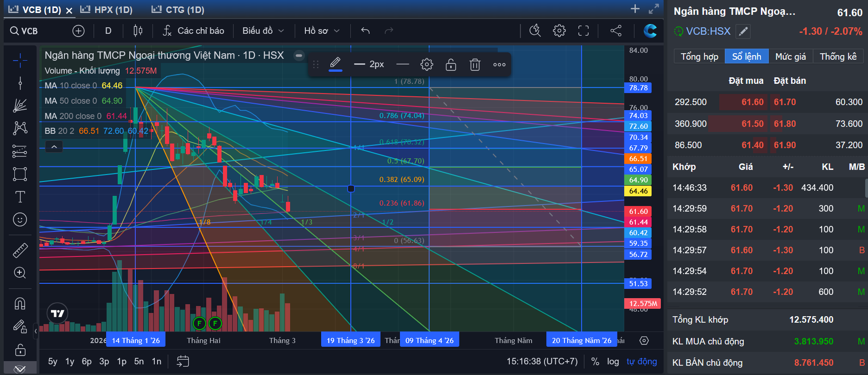The image size is (868, 375).
Task: Collapse the indicator legend chevron
Action: pyautogui.click(x=54, y=147)
